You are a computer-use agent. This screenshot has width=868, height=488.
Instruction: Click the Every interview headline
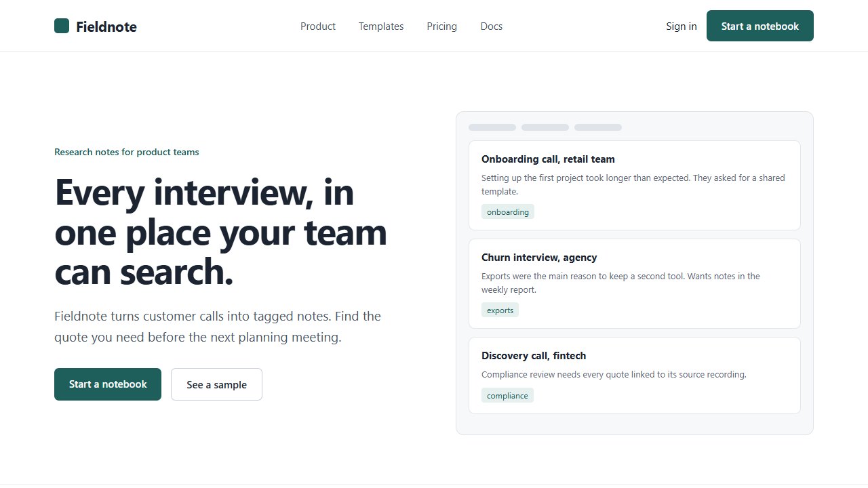click(x=221, y=232)
